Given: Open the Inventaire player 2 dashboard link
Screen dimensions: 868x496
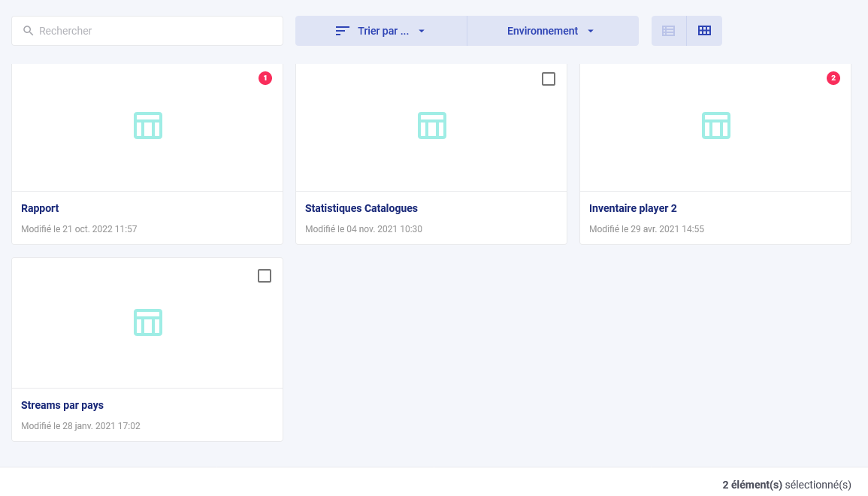Looking at the screenshot, I should point(632,208).
